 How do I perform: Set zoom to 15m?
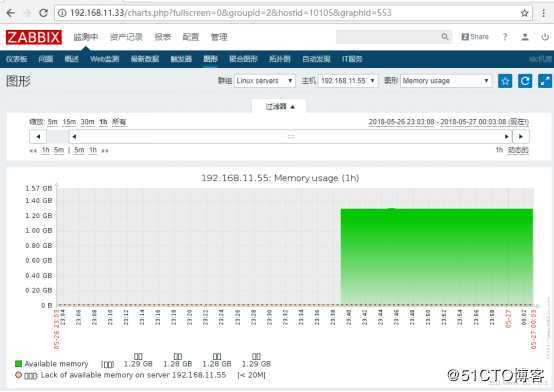(69, 122)
